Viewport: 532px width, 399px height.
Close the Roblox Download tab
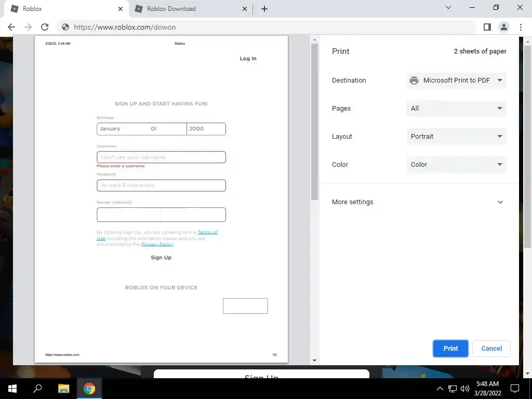(245, 9)
